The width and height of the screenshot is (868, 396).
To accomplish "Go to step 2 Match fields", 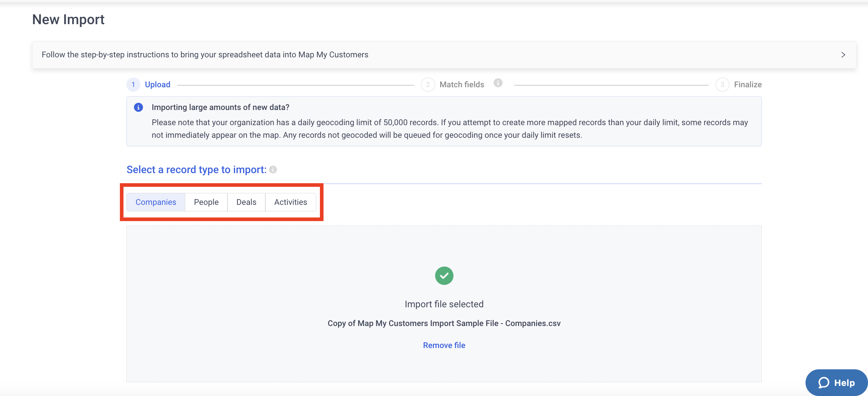I will [452, 84].
